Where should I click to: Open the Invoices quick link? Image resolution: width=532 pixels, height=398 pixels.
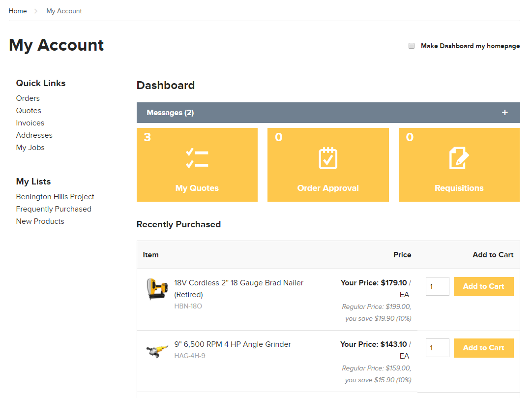coord(30,122)
